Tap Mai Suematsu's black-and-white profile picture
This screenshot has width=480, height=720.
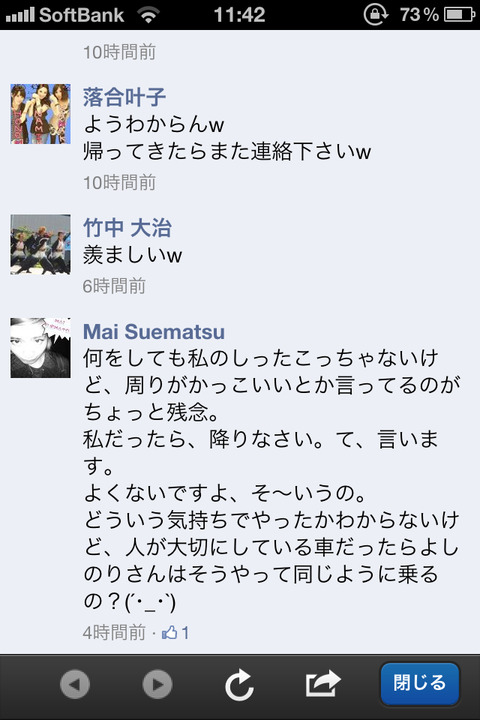pos(40,348)
